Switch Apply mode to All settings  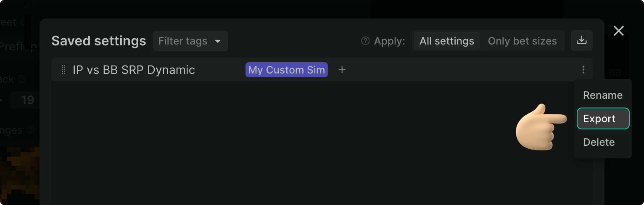[446, 41]
